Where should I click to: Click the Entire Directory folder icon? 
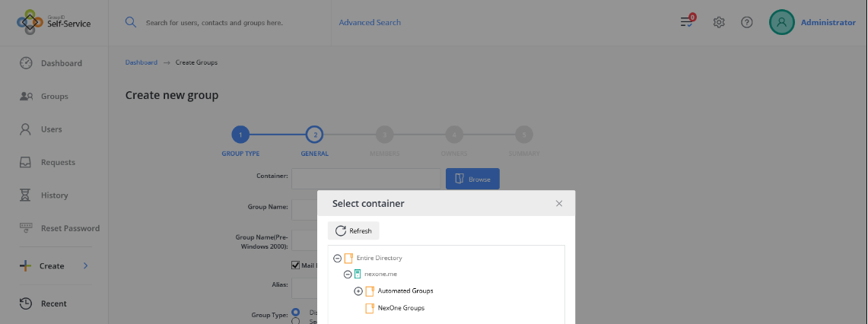pyautogui.click(x=348, y=258)
